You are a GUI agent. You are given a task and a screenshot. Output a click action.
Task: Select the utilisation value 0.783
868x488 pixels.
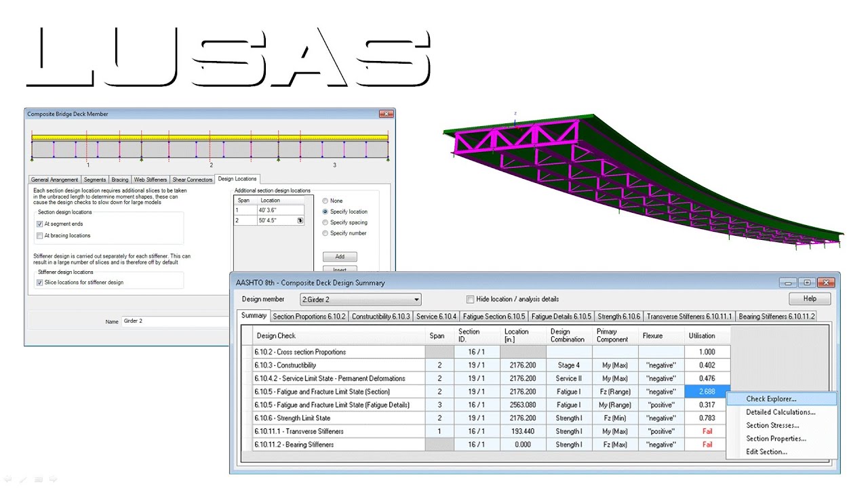click(x=707, y=418)
